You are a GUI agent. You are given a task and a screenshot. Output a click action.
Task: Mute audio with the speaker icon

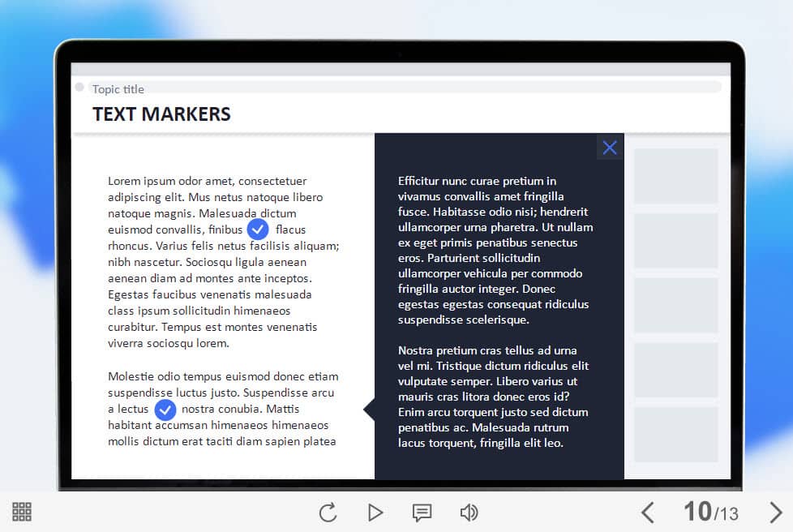(469, 513)
